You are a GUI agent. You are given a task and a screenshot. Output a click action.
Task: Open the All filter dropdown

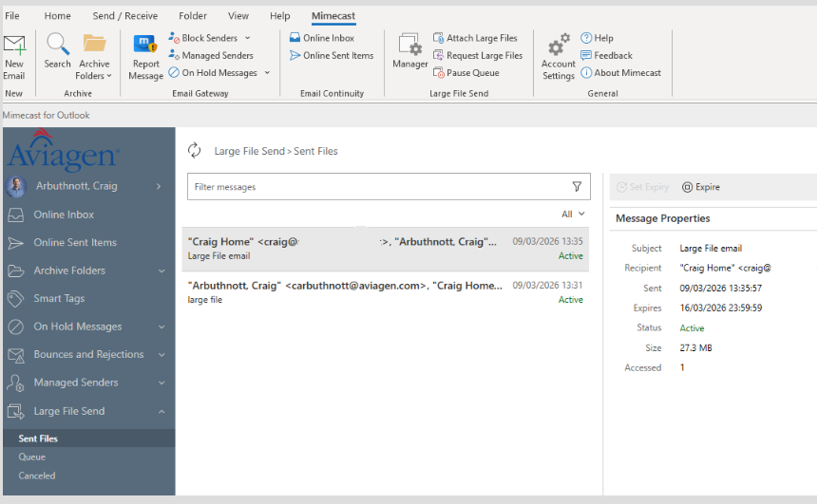[x=573, y=214]
